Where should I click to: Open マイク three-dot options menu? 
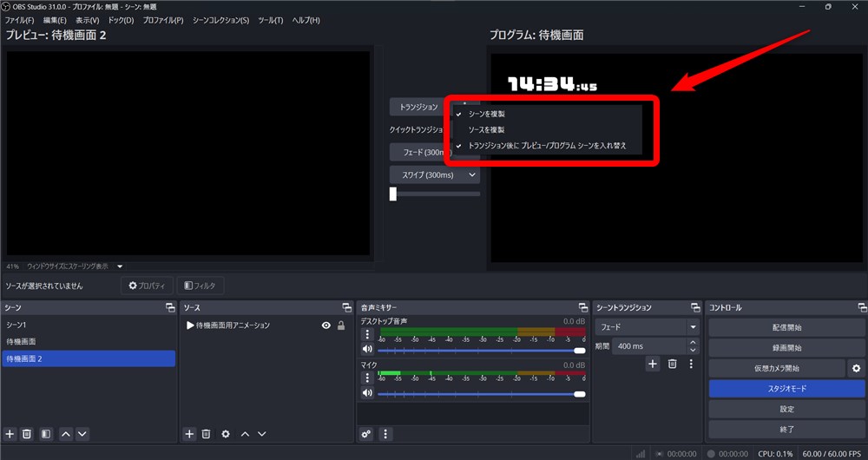point(367,378)
